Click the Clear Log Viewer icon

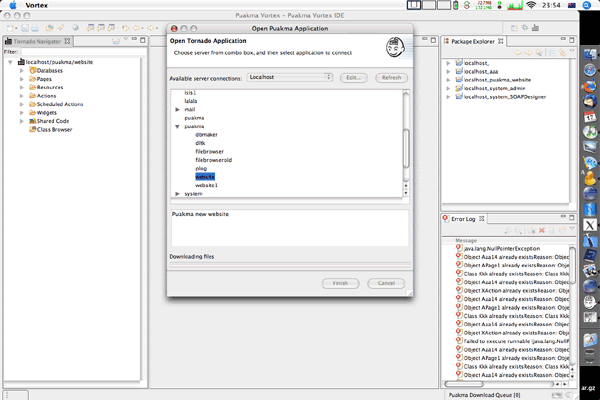[x=531, y=230]
